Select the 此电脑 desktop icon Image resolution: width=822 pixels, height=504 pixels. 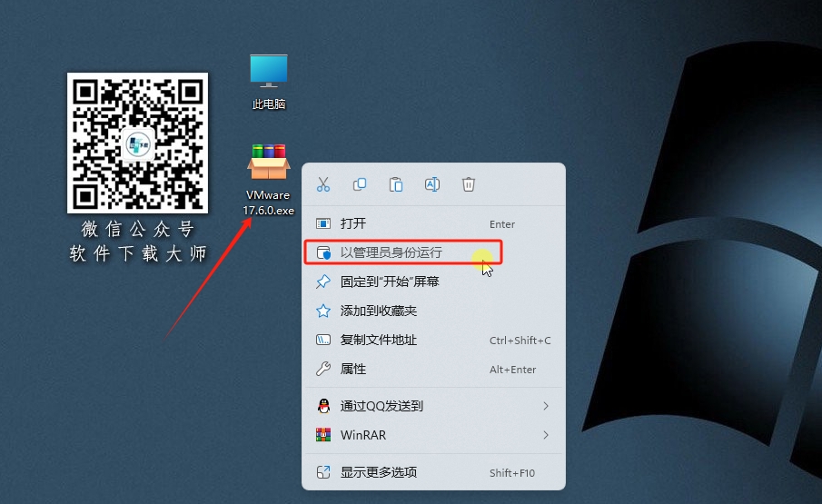(x=269, y=82)
